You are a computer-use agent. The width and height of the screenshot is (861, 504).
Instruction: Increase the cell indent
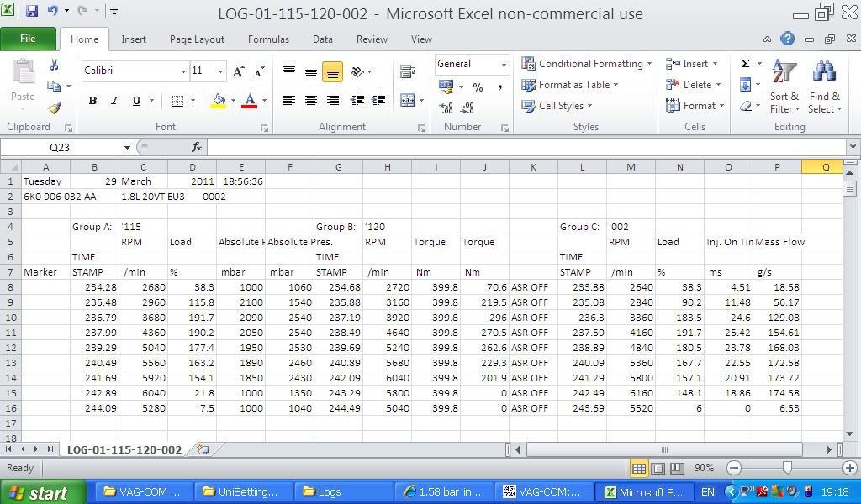pos(378,100)
